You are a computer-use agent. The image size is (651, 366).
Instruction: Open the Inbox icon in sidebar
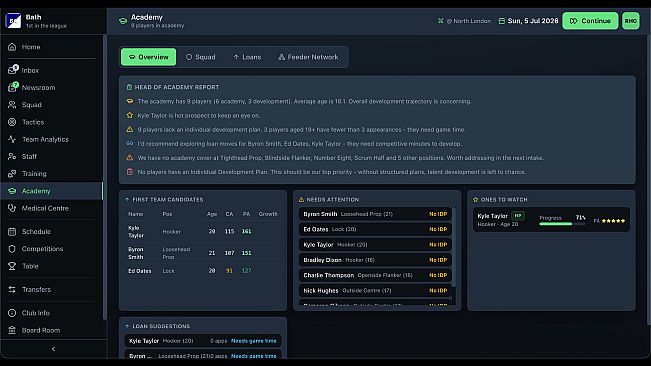pyautogui.click(x=12, y=70)
